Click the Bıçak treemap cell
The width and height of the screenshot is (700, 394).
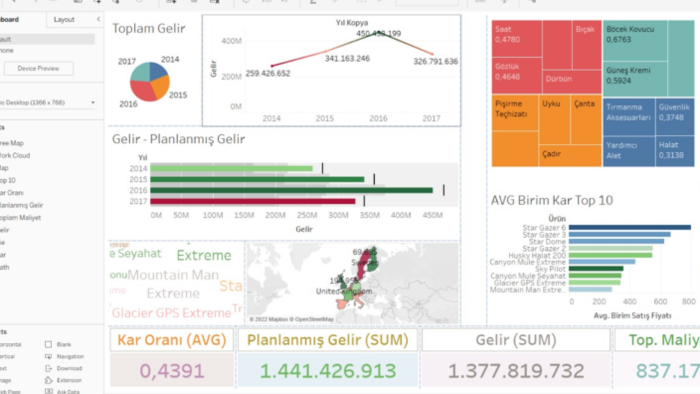point(587,45)
